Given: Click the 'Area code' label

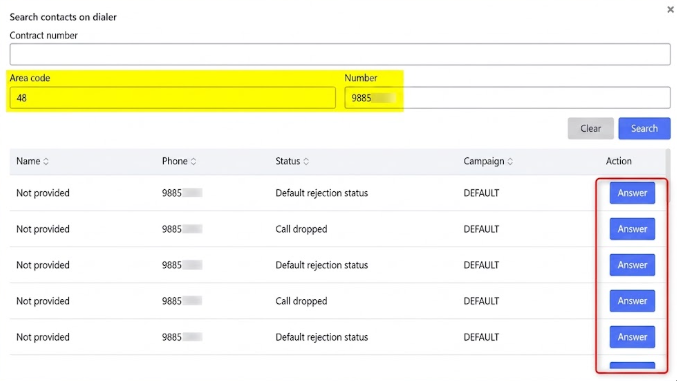Looking at the screenshot, I should [30, 78].
